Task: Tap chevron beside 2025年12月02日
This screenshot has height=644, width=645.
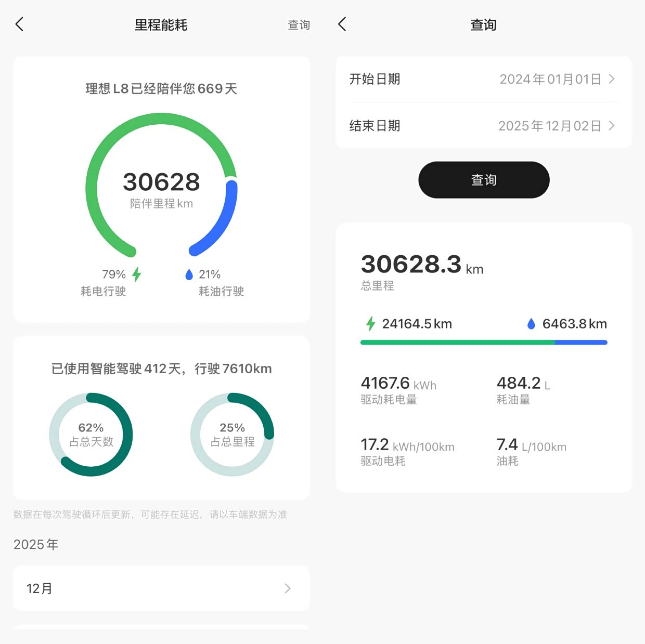Action: 612,126
